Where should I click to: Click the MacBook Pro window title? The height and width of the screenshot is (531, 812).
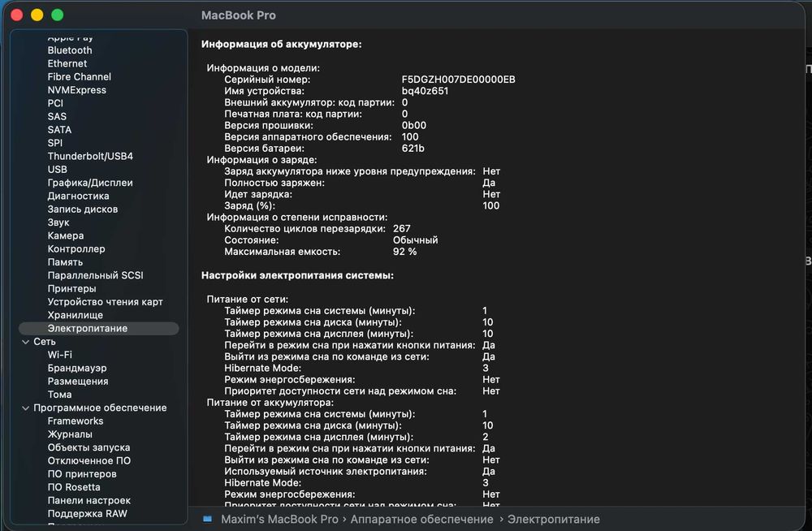[238, 15]
